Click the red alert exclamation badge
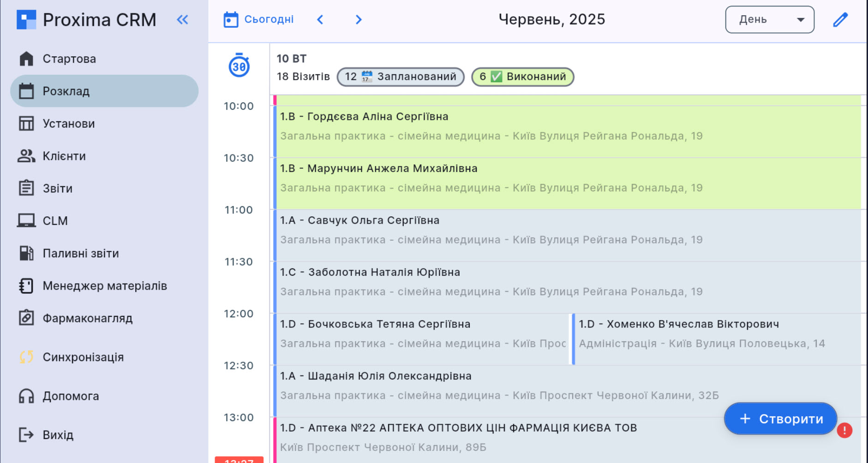Viewport: 868px width, 463px height. tap(844, 431)
